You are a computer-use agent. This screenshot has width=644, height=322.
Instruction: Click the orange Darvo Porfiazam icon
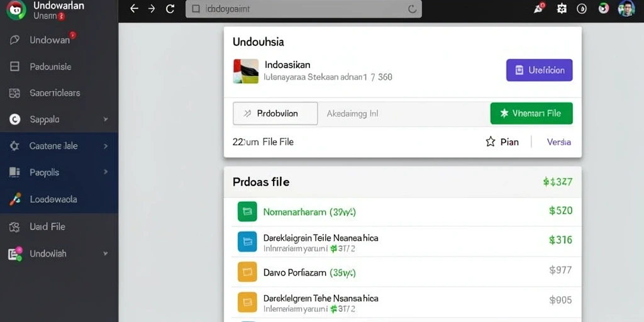pos(247,272)
